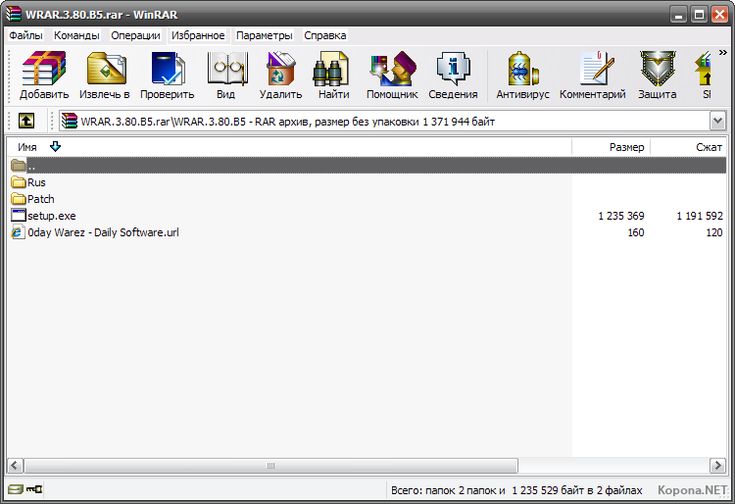Screen dimensions: 735x504
Task: Click the Комментарий (Comment) icon
Action: (x=596, y=68)
